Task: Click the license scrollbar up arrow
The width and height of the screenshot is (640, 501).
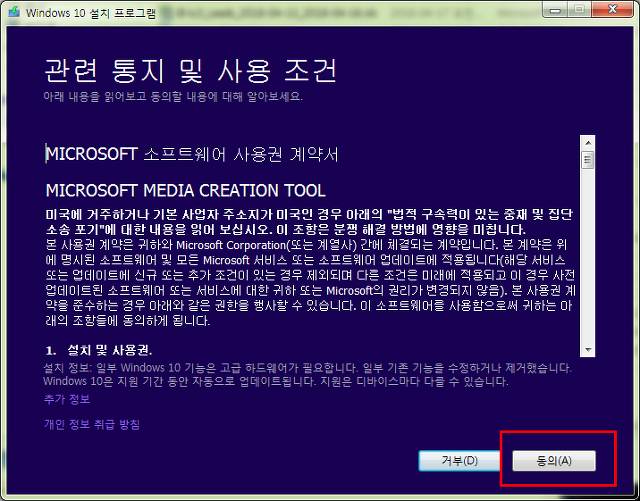Action: point(588,143)
